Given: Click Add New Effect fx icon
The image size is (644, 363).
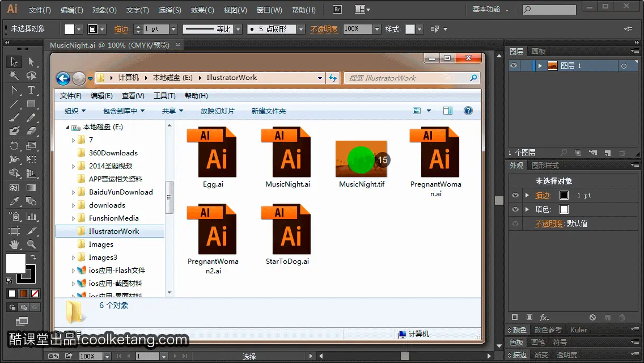Looking at the screenshot, I should coord(544,318).
